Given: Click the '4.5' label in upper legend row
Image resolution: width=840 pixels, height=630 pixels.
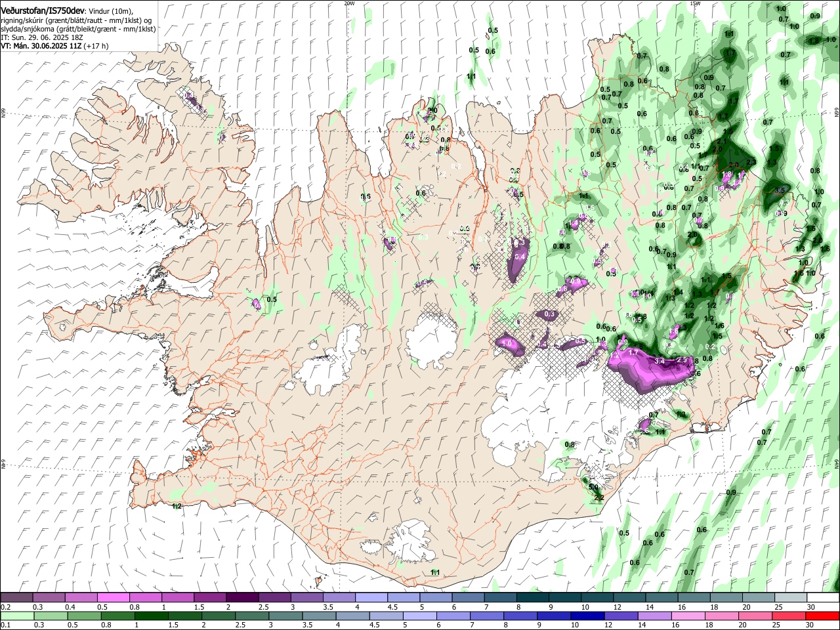Looking at the screenshot, I should (x=392, y=607).
